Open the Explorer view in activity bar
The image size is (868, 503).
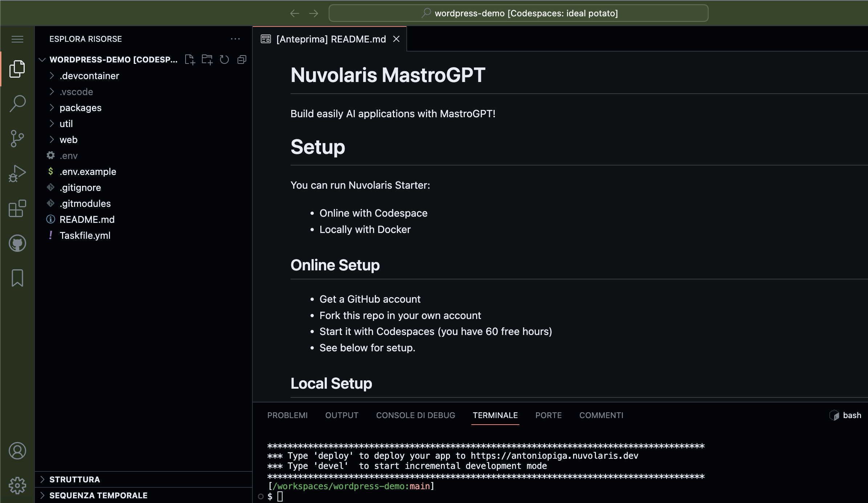[x=17, y=69]
